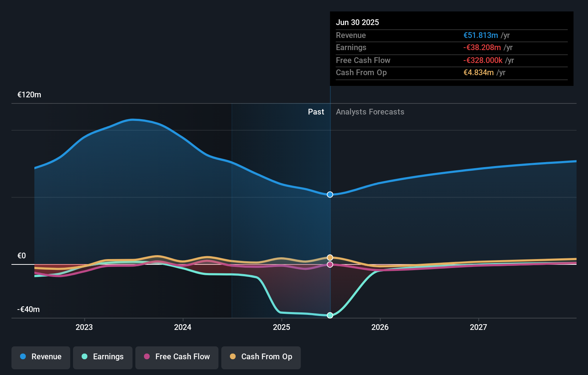Click the 2025 x-axis label
Screen dimensions: 588x375
[281, 327]
